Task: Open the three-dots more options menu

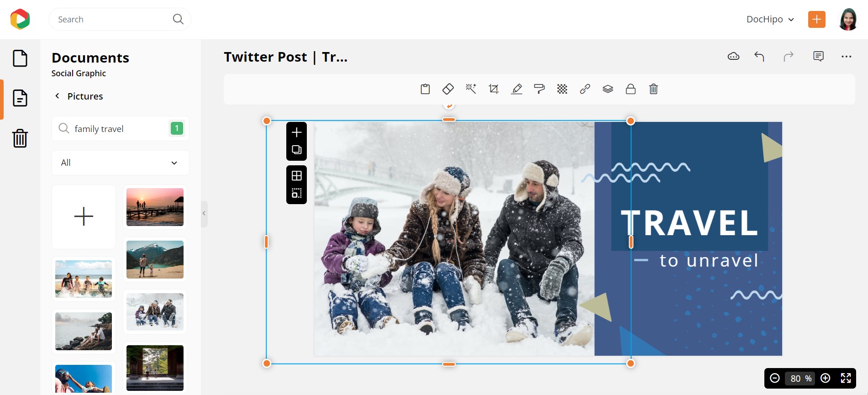Action: point(846,57)
